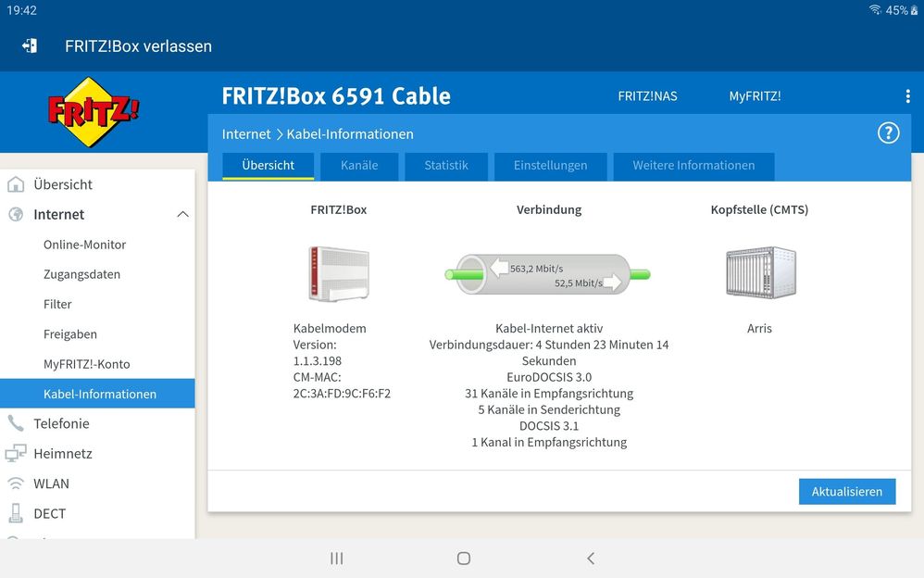Tap the 19:42 clock in status bar
This screenshot has height=578, width=924.
(22, 10)
